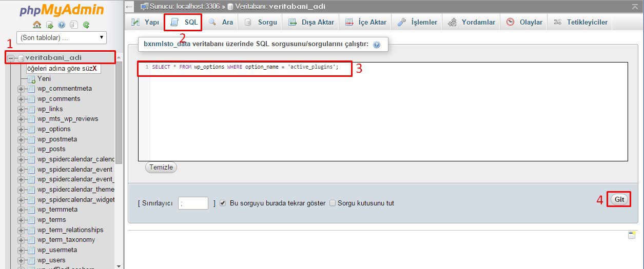
Task: Click the table icon next to wp_mts_wp_reviews
Action: (x=31, y=119)
